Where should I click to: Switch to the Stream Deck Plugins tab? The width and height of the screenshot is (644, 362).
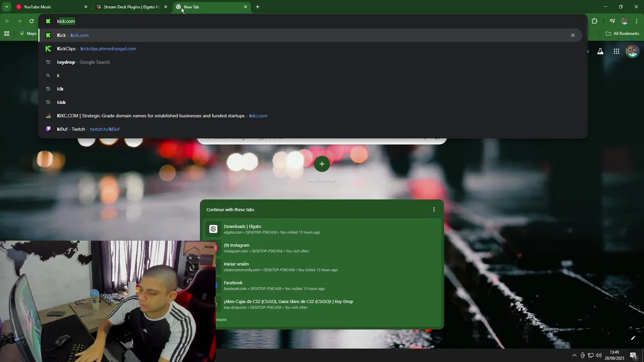point(132,7)
